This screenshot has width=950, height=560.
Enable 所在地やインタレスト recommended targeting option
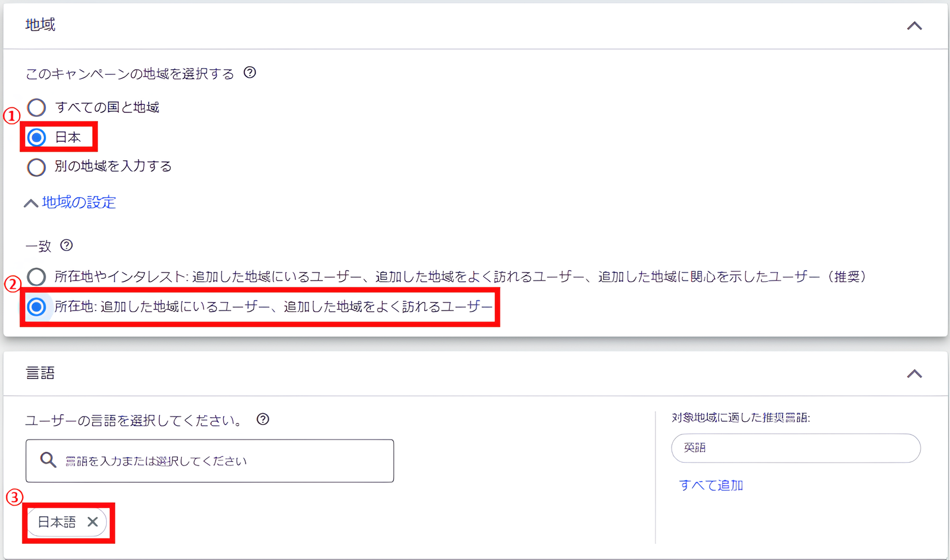36,277
